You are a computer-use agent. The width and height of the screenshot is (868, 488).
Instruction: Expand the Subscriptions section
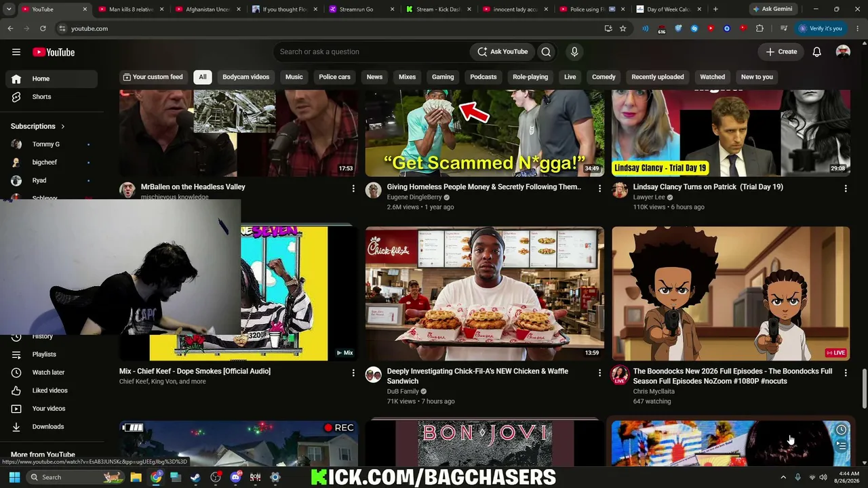[x=38, y=126]
